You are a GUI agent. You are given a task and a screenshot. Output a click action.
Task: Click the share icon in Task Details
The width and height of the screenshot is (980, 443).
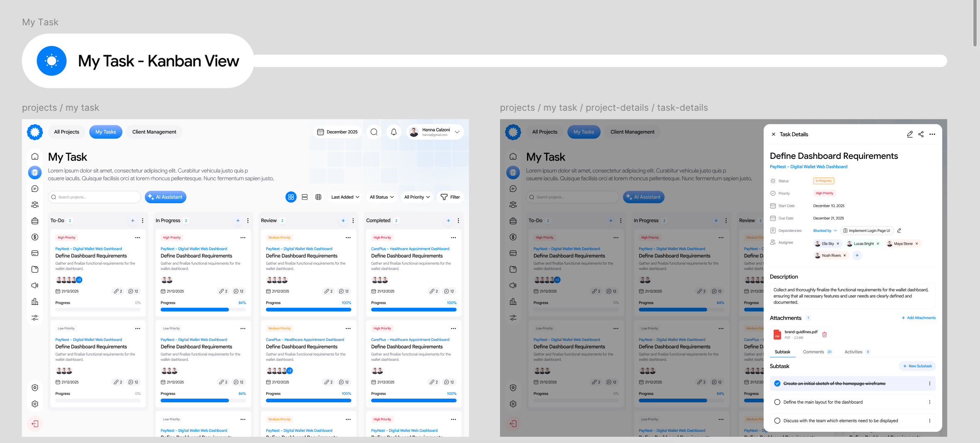click(921, 134)
